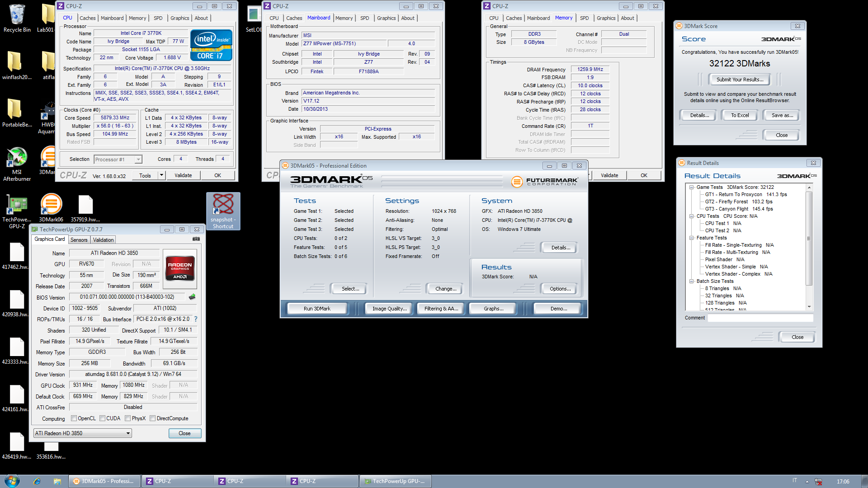Screen dimensions: 868x488
Task: Click Change button under Settings
Action: pyautogui.click(x=445, y=289)
